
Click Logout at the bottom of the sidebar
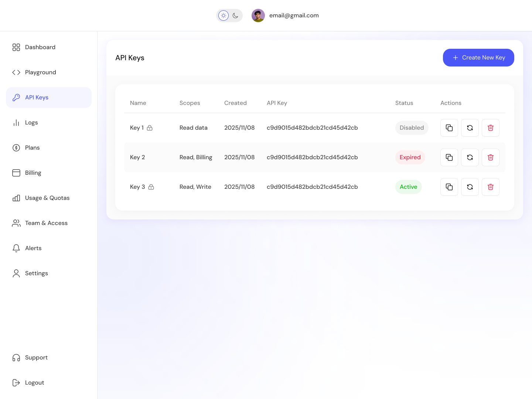click(x=34, y=382)
